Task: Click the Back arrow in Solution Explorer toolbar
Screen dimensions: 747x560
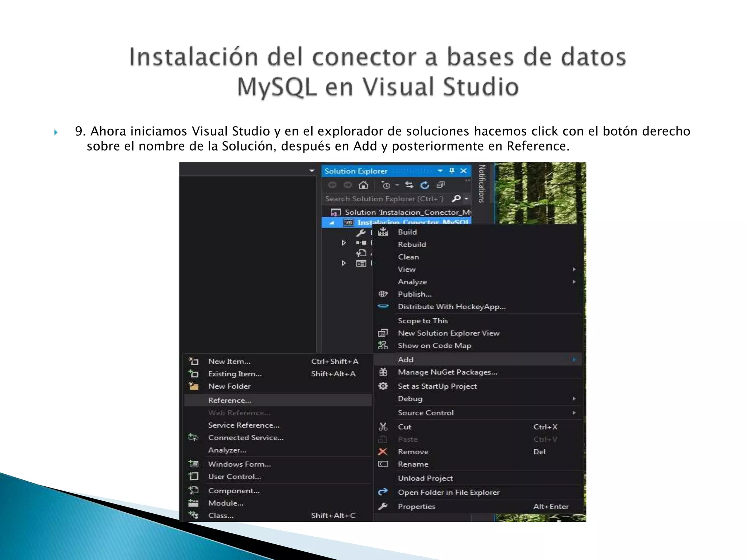Action: 332,185
